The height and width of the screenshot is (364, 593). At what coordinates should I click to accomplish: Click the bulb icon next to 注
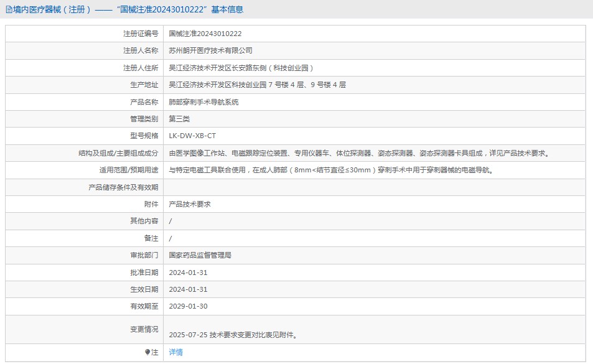click(147, 352)
